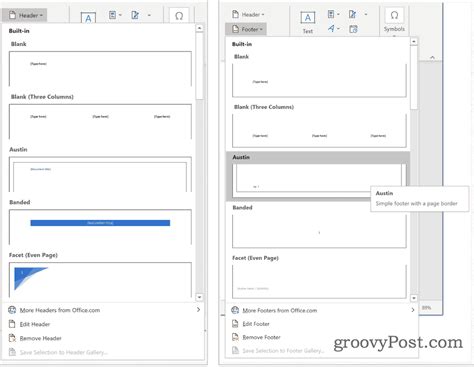Click footer gallery scroll up arrow
474x367 pixels.
click(414, 41)
